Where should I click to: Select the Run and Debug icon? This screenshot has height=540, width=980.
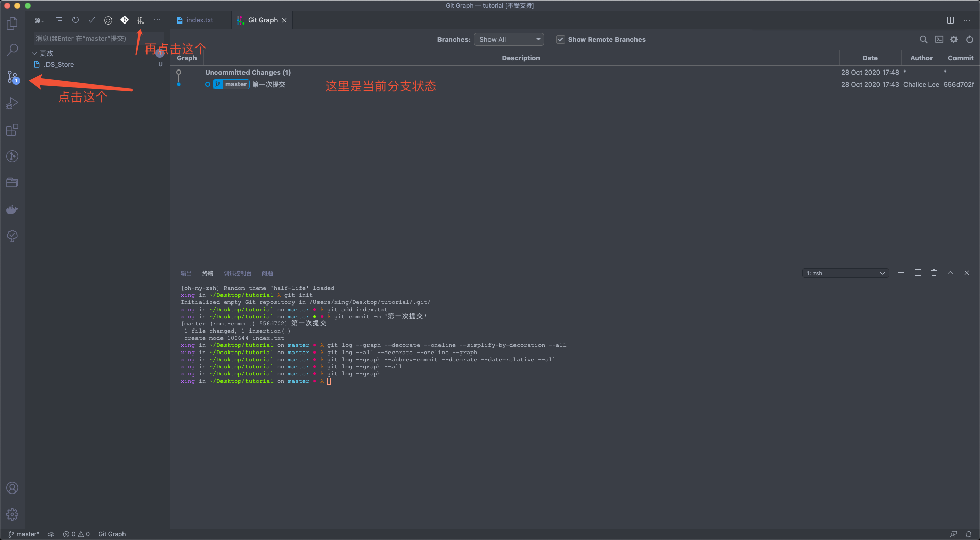click(x=12, y=103)
